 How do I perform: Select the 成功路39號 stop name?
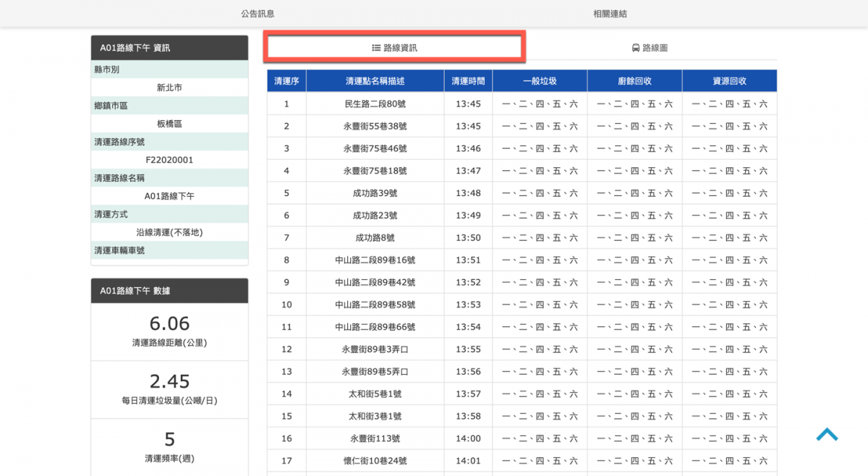point(375,193)
